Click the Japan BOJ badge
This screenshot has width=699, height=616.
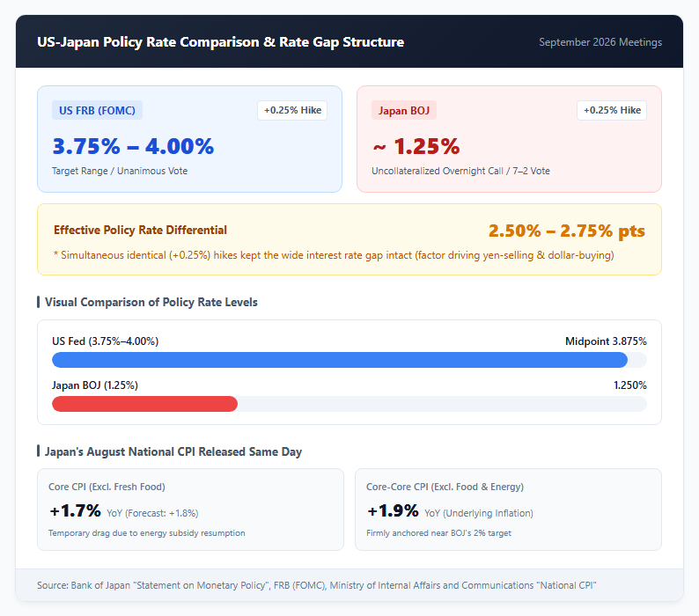point(404,110)
